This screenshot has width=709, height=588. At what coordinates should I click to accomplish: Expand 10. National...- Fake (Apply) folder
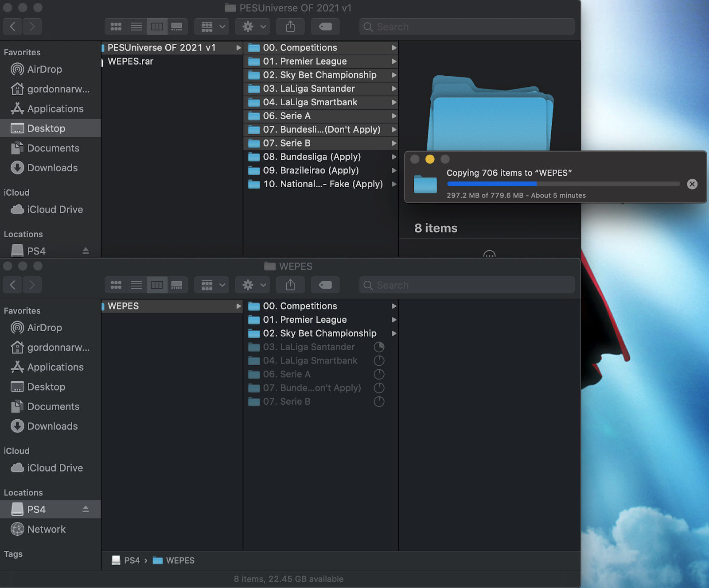[x=394, y=184]
